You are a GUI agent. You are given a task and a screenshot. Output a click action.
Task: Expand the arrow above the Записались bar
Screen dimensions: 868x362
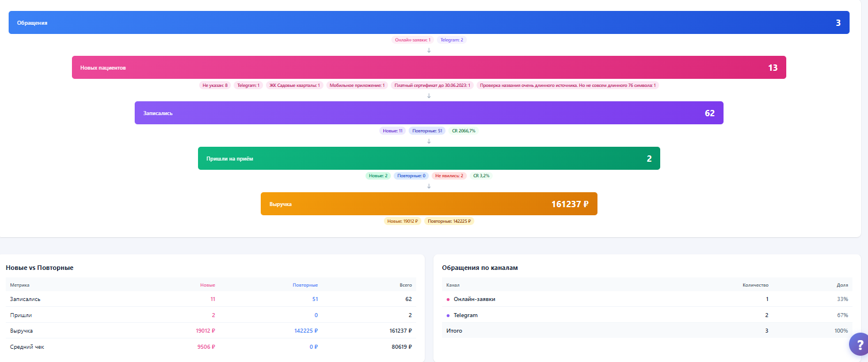tap(428, 96)
